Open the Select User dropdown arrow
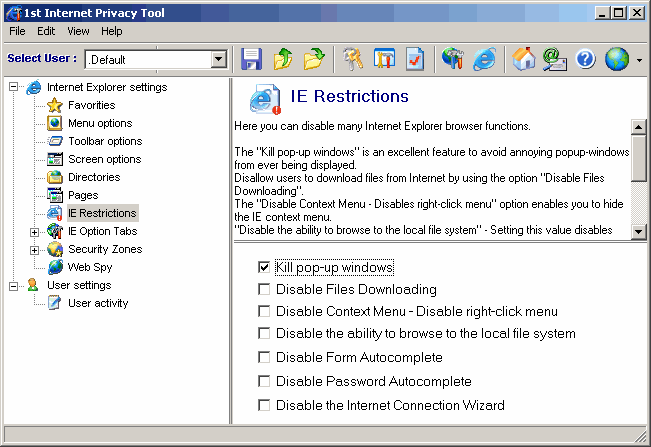The width and height of the screenshot is (651, 447). pos(219,59)
